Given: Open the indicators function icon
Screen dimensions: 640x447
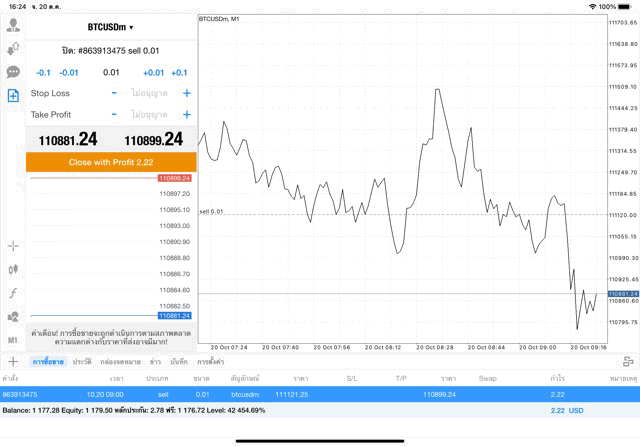Looking at the screenshot, I should point(13,293).
